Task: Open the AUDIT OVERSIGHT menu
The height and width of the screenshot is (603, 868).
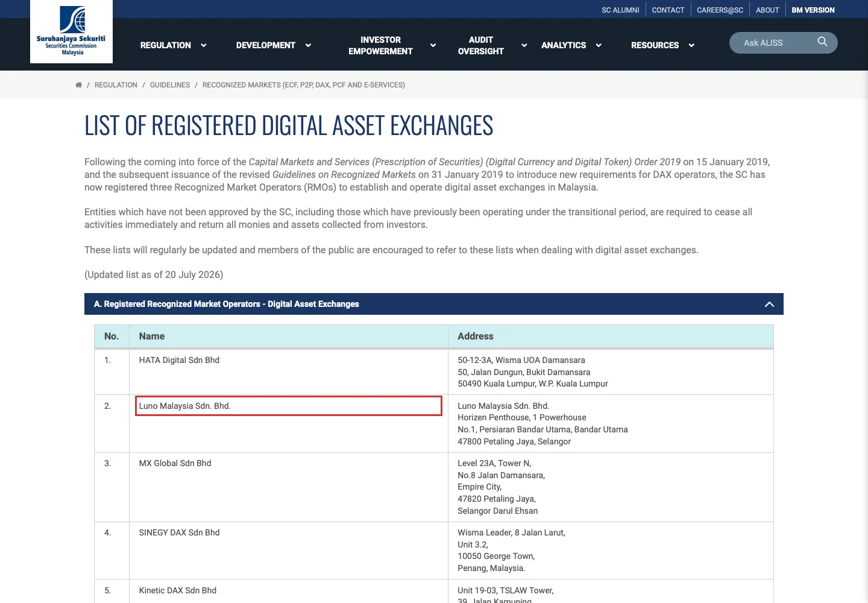Action: (x=480, y=45)
